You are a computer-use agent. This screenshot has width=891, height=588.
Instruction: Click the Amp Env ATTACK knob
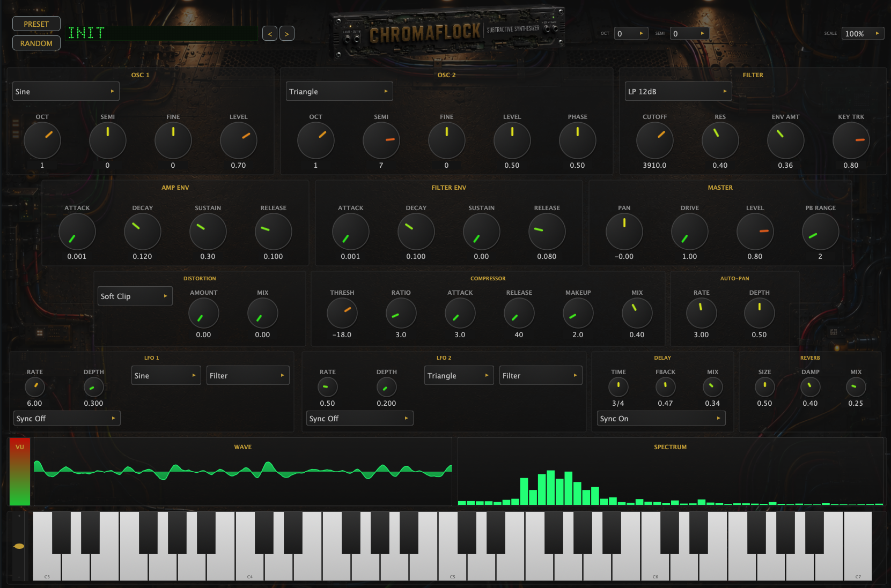click(x=77, y=232)
